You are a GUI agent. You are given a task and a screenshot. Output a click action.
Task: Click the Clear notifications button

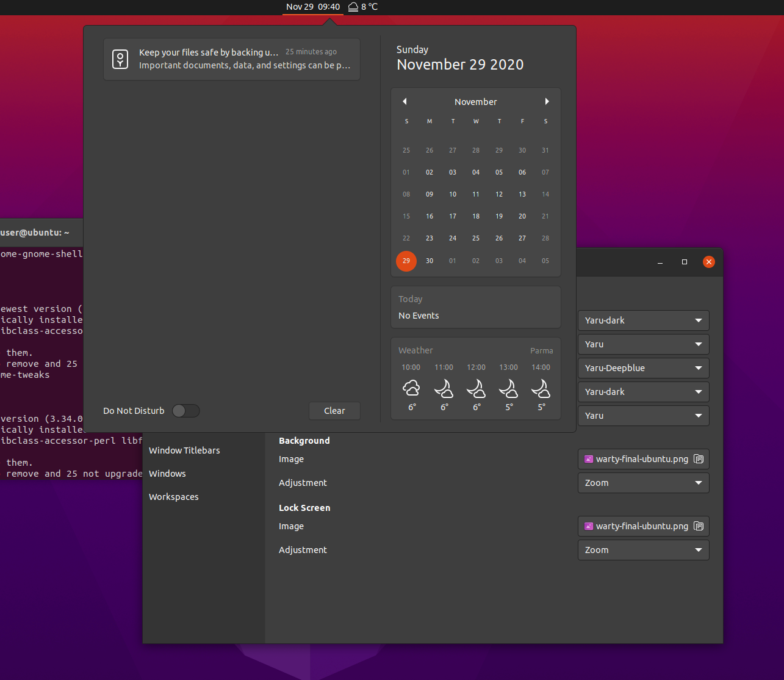(x=334, y=411)
